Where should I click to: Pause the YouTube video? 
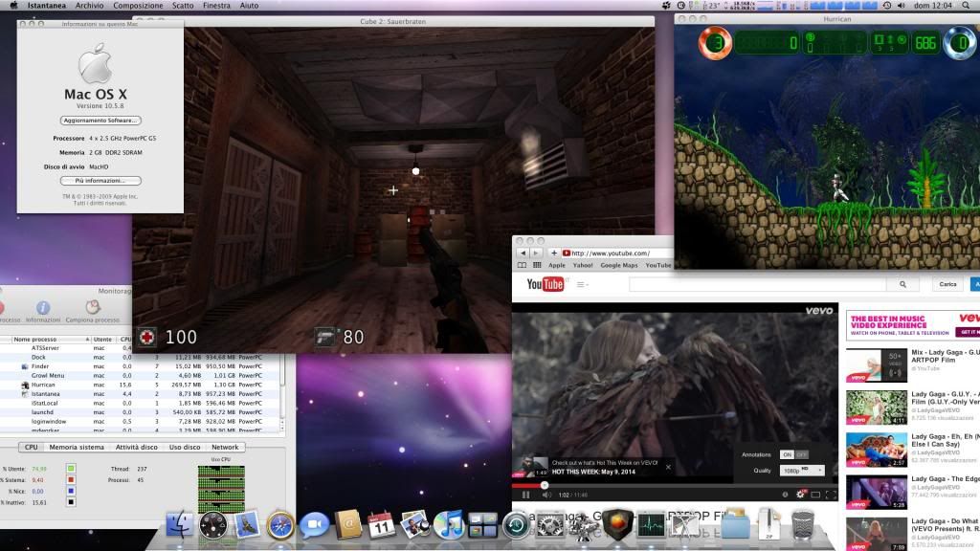tap(525, 495)
